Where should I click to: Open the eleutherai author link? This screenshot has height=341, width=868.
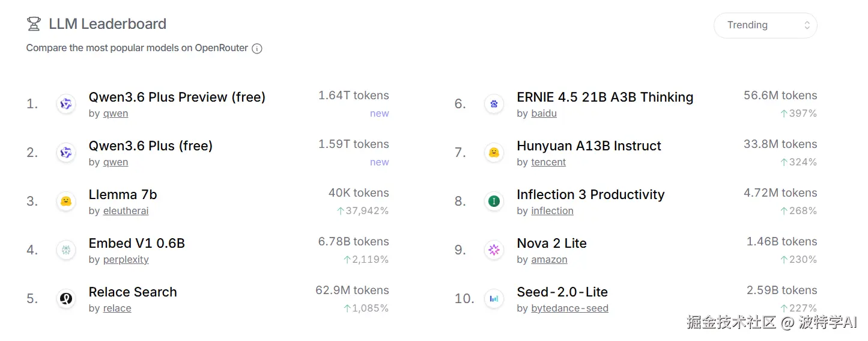(126, 211)
